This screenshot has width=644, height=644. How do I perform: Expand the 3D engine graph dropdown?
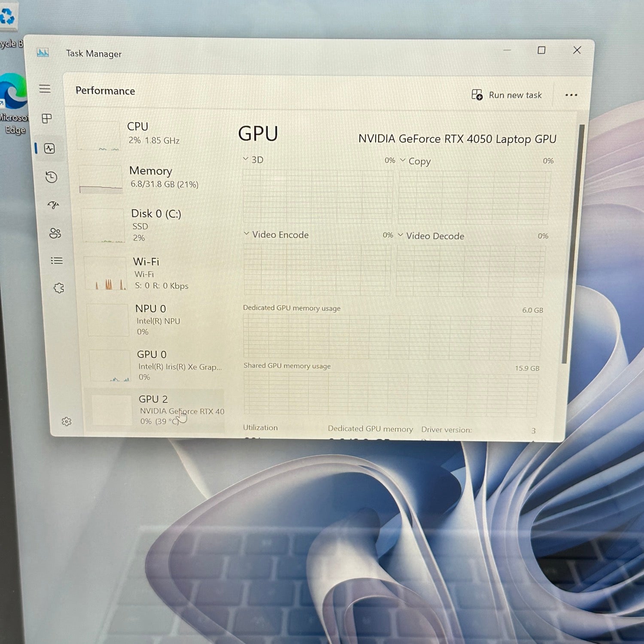coord(246,159)
